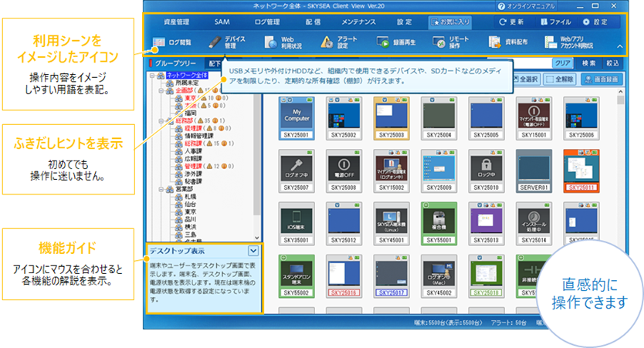Select 広報課 in the group tree
This screenshot has width=644, height=348.
pyautogui.click(x=194, y=159)
